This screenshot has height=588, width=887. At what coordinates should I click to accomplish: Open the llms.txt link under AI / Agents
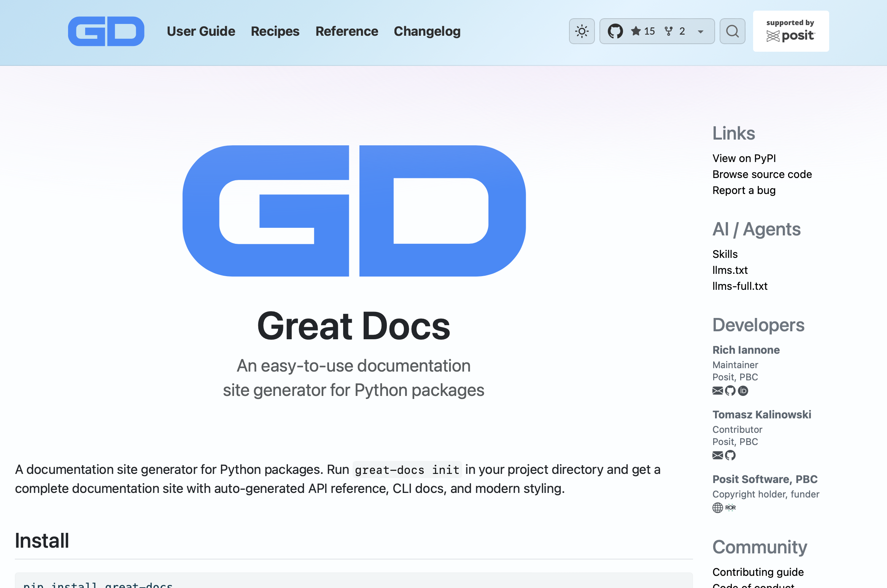coord(730,270)
